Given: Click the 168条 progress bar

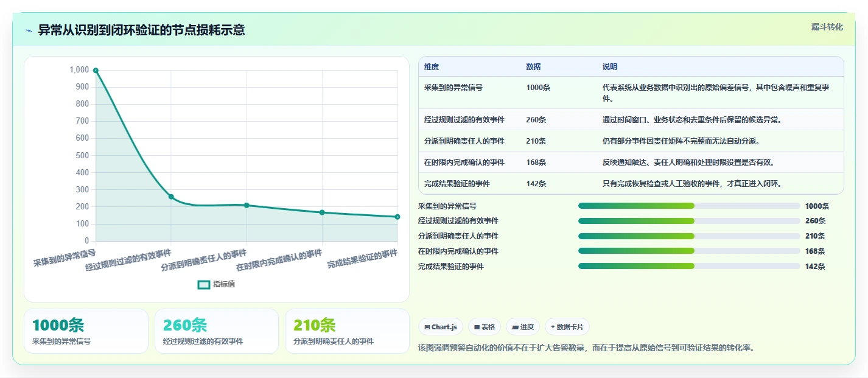Looking at the screenshot, I should tap(689, 251).
